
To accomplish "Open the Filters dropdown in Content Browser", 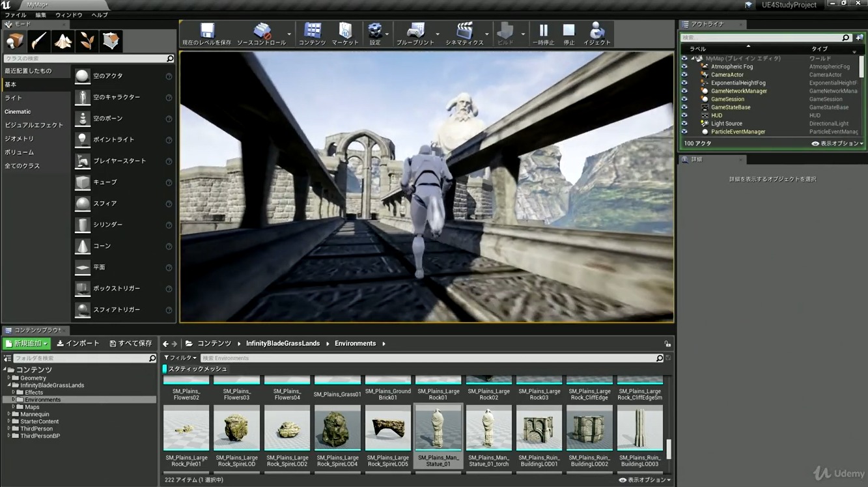I will 180,358.
